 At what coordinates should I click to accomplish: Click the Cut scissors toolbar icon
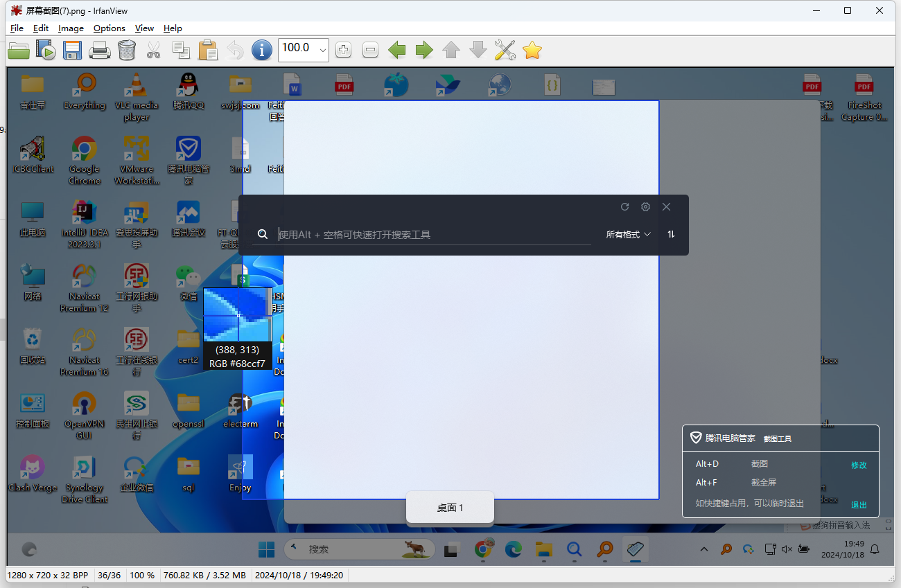pos(154,50)
